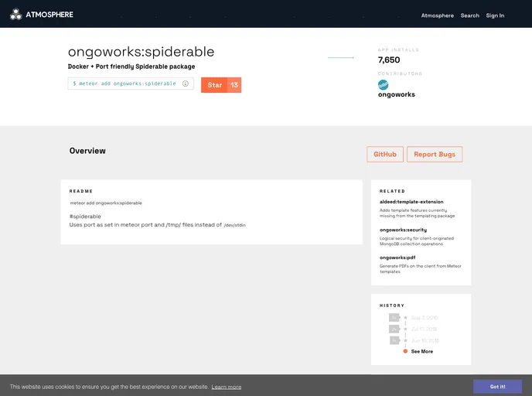Click 'Docker + Port friendly Spiderable package' subtitle
Viewport: 532px width, 396px height.
(131, 67)
